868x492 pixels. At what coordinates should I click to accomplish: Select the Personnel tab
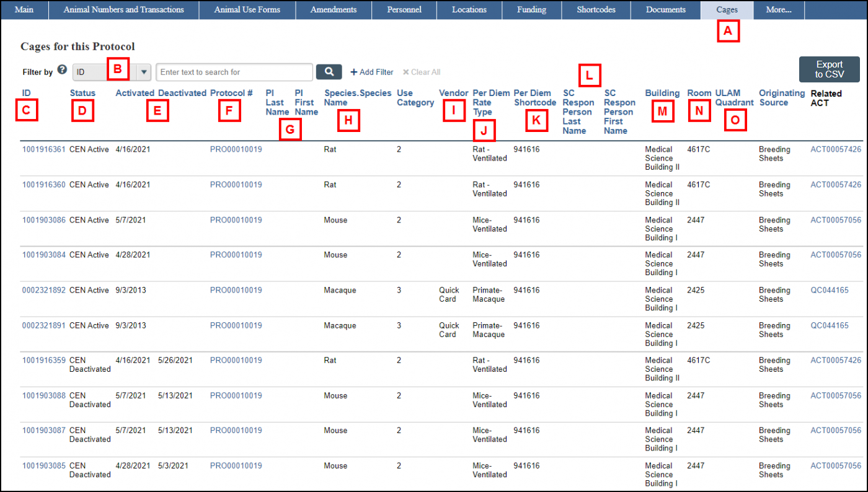(x=404, y=10)
